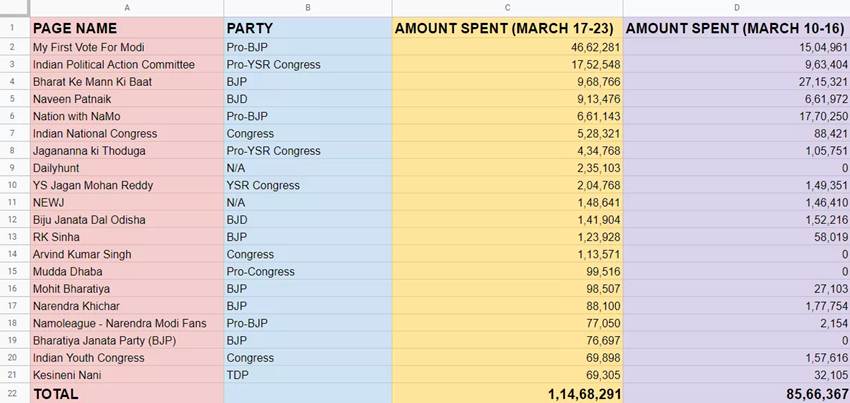
Task: Select the 1,14,68,291 total cell
Action: pos(508,394)
